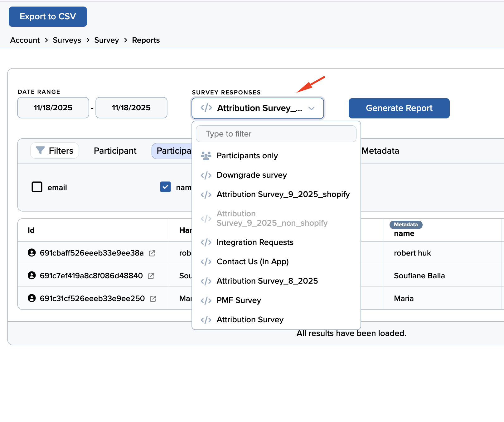Open external link icon for 691c31cf526eeeb33e9ee250
The image size is (504, 422).
point(153,299)
